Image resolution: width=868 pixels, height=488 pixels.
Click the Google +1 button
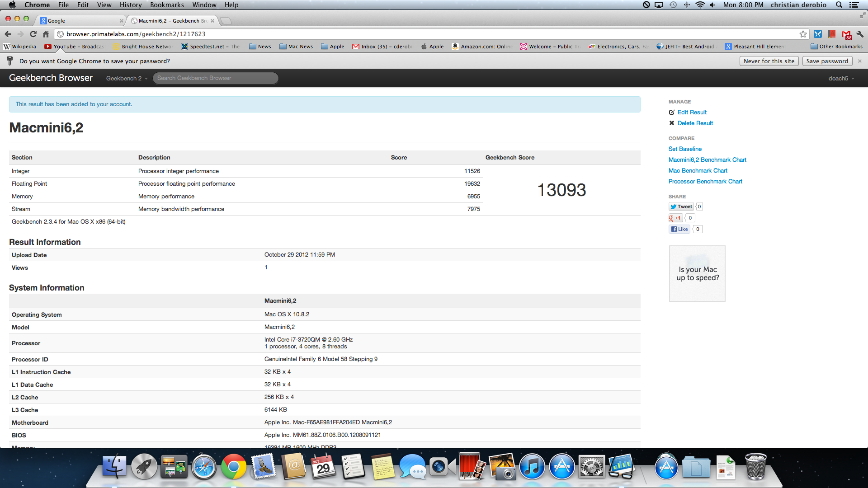[675, 218]
